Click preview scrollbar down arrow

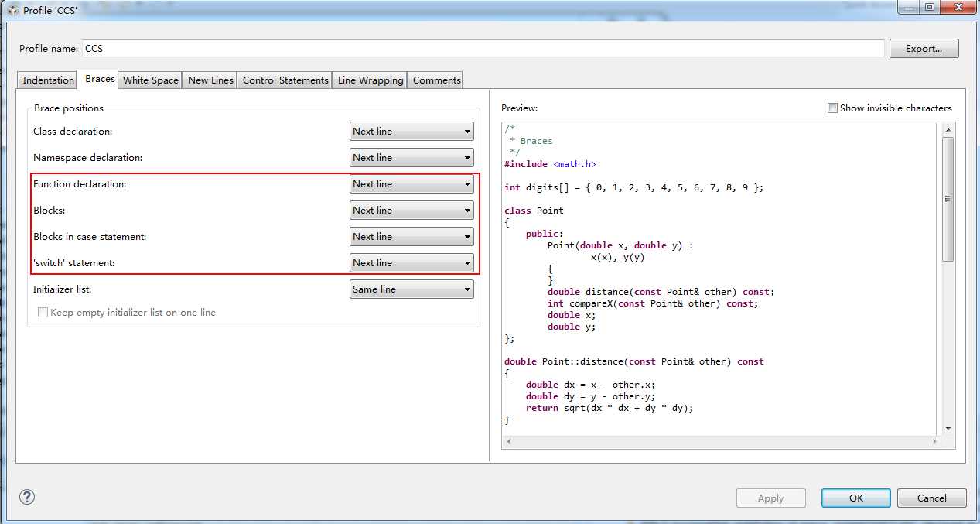pyautogui.click(x=948, y=429)
